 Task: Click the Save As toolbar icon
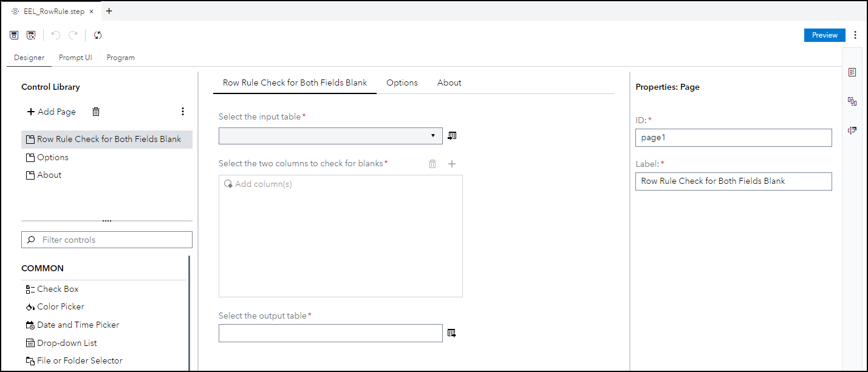pyautogui.click(x=31, y=35)
